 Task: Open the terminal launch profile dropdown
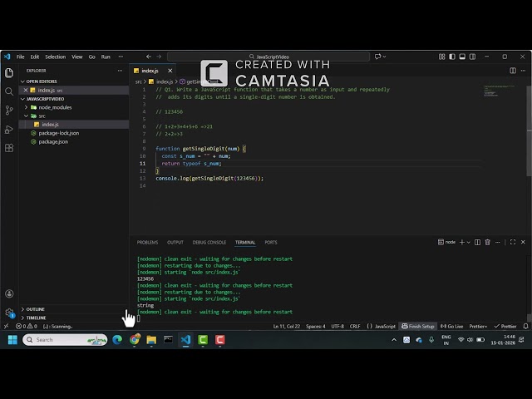pyautogui.click(x=469, y=242)
